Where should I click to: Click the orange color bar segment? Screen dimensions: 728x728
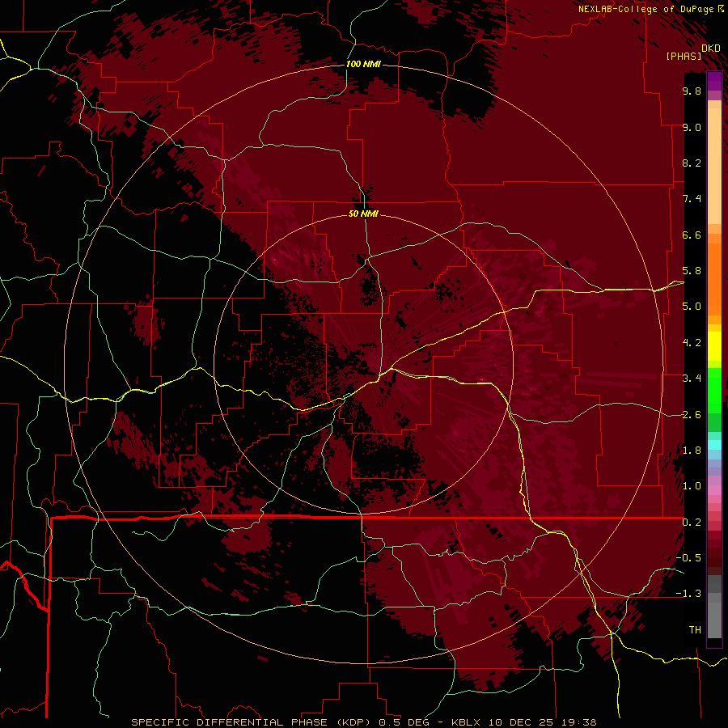(x=714, y=280)
